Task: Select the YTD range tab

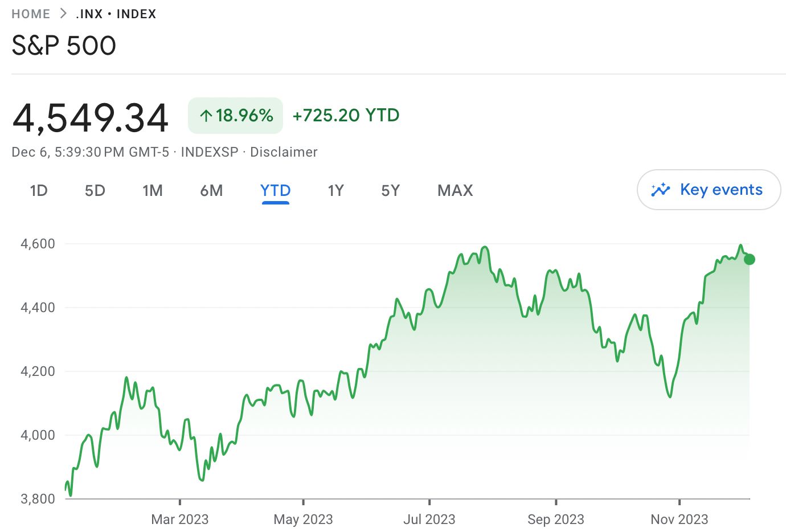Action: (276, 190)
